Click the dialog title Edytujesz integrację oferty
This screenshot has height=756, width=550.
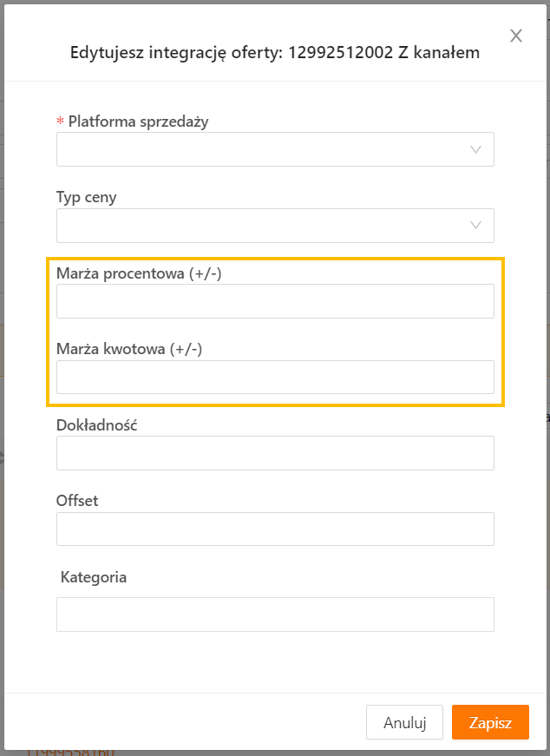click(274, 53)
